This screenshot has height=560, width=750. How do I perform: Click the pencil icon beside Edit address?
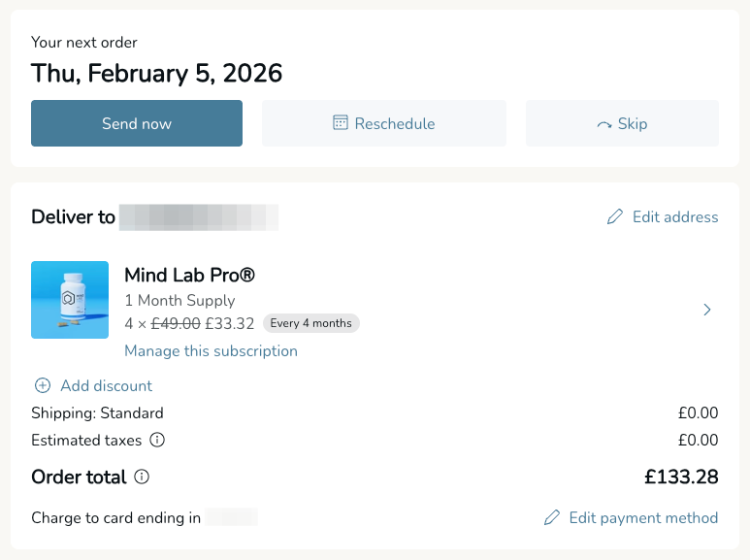615,217
